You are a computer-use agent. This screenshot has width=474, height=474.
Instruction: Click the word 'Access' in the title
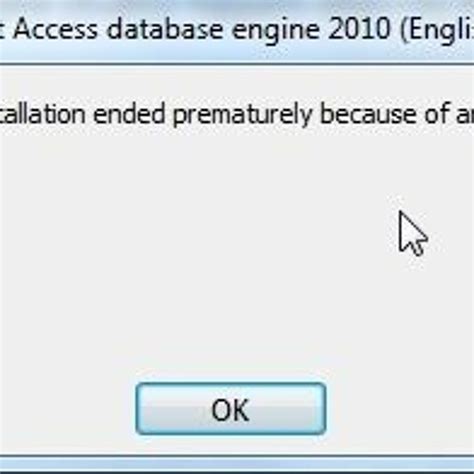tap(56, 29)
